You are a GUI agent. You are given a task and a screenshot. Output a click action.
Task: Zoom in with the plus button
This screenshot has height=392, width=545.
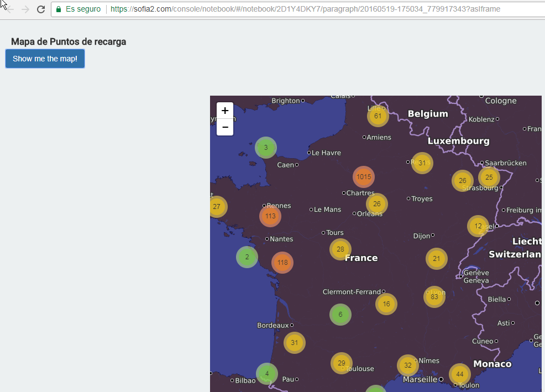click(225, 111)
